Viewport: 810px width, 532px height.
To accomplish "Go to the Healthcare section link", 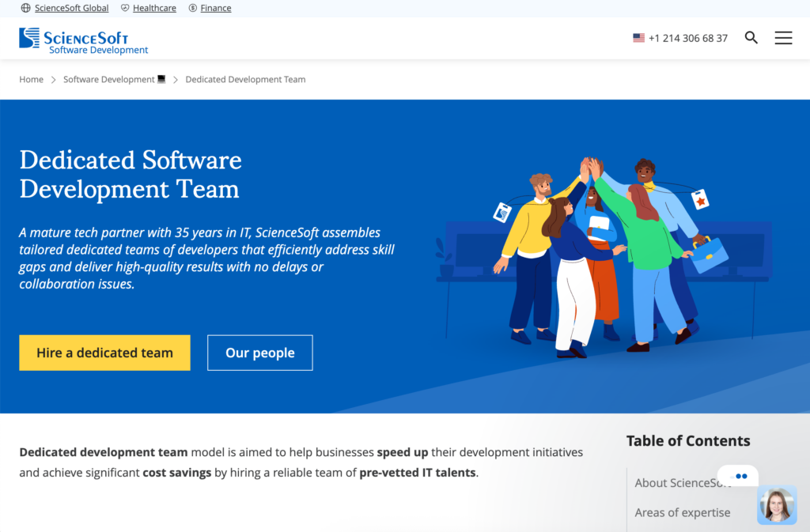I will click(154, 8).
